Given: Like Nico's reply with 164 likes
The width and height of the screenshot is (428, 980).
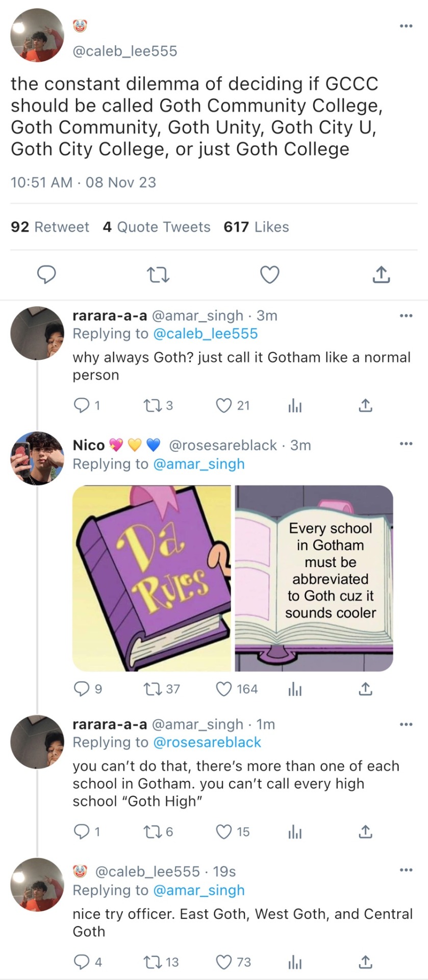Looking at the screenshot, I should pos(224,690).
